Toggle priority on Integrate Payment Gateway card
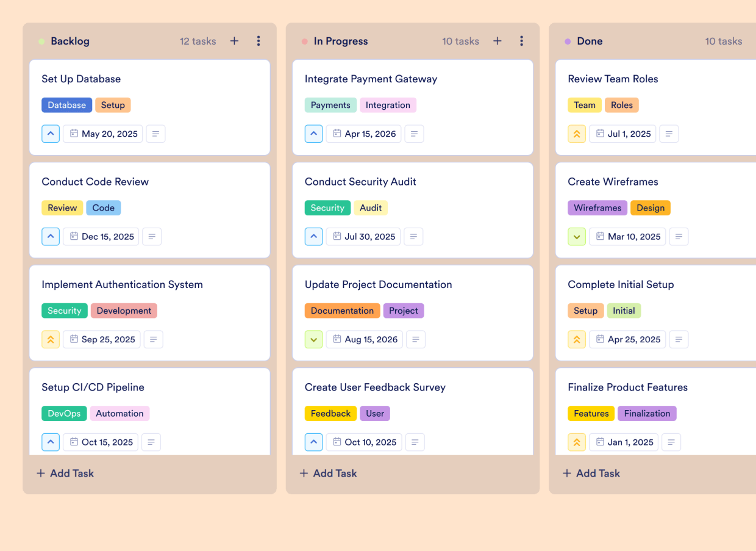This screenshot has height=551, width=756. 313,134
